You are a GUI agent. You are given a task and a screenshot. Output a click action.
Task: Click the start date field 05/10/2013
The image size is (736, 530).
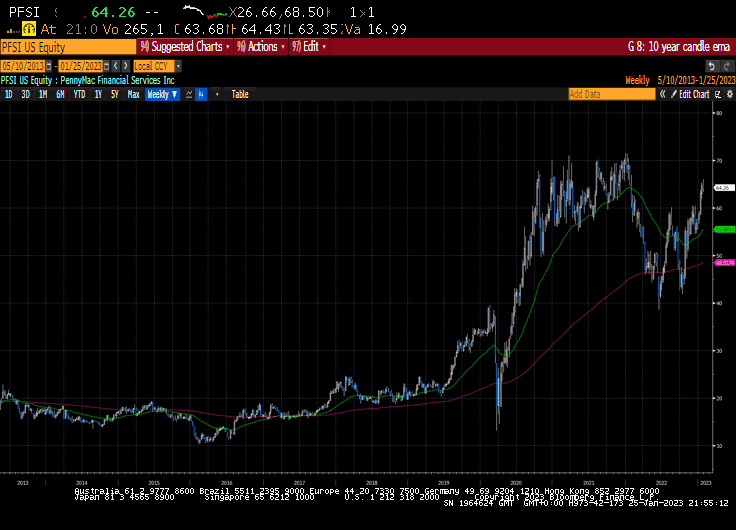(23, 66)
